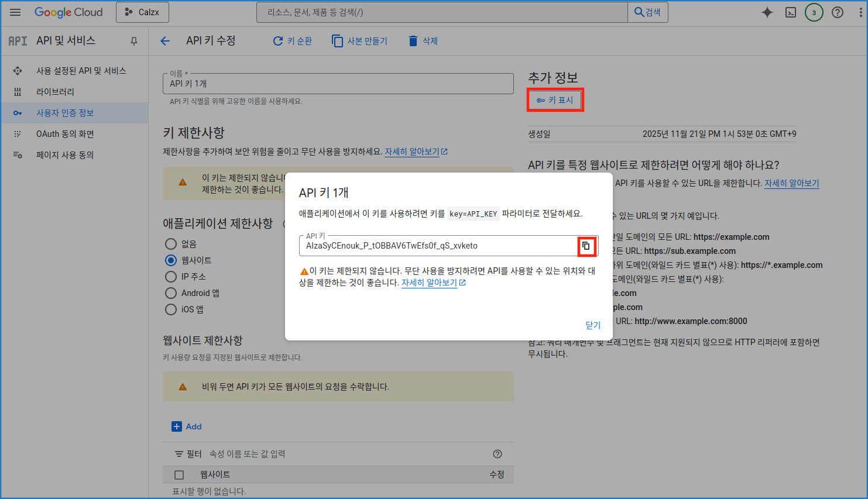The image size is (868, 499).
Task: Activate Cloud Shell terminal icon
Action: coord(790,12)
